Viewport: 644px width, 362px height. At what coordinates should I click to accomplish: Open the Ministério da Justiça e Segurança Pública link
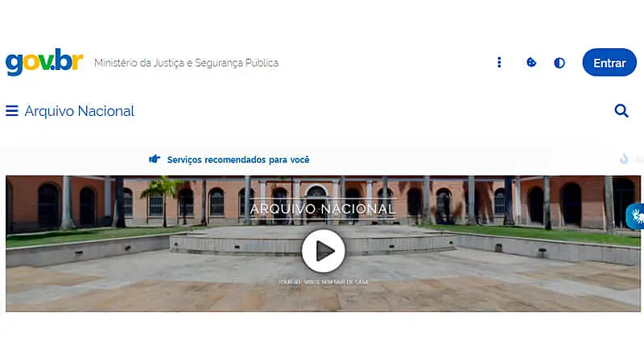coord(187,63)
